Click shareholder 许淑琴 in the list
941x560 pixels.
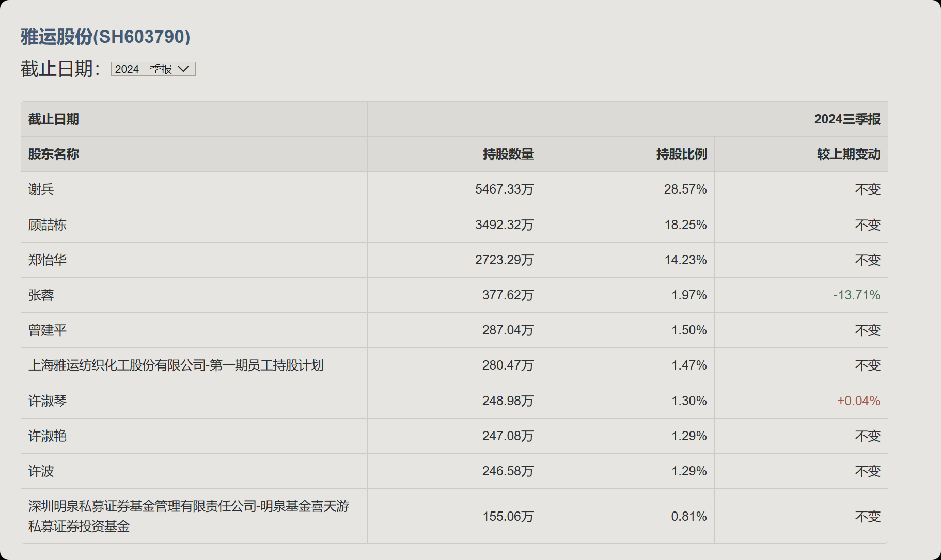click(x=48, y=401)
